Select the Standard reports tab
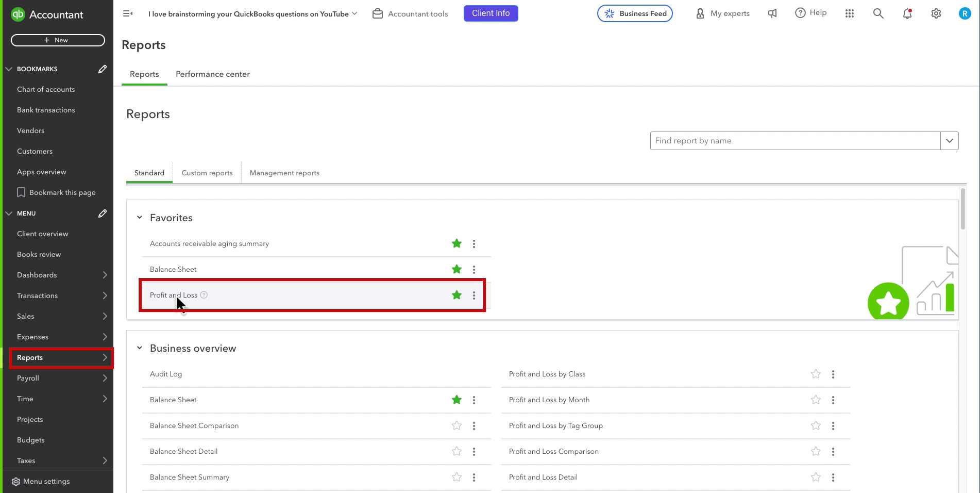Image resolution: width=980 pixels, height=493 pixels. [x=149, y=173]
